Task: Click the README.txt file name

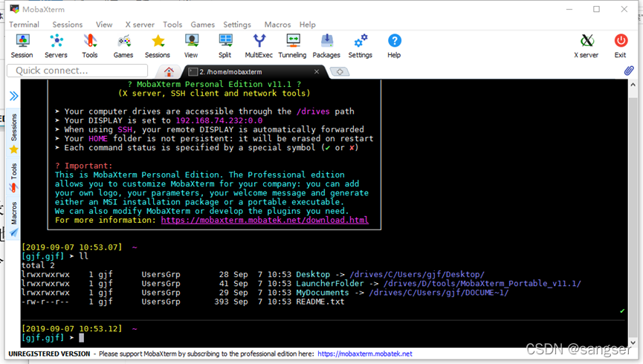Action: [320, 302]
